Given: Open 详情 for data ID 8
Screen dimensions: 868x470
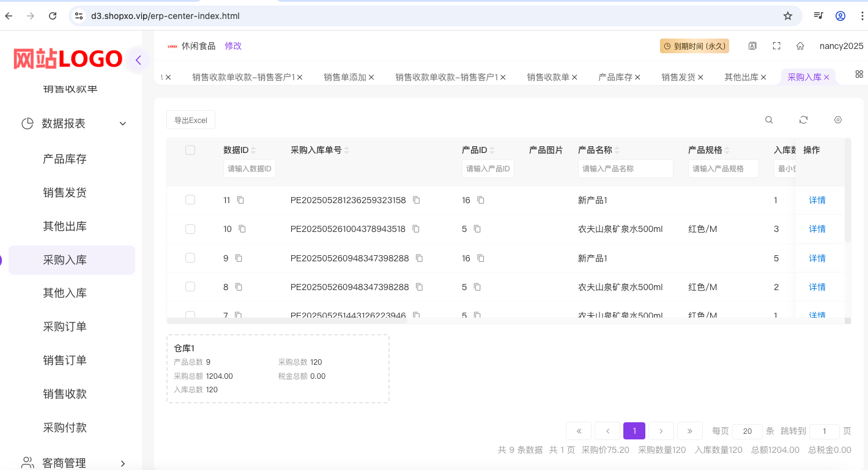Looking at the screenshot, I should click(817, 287).
